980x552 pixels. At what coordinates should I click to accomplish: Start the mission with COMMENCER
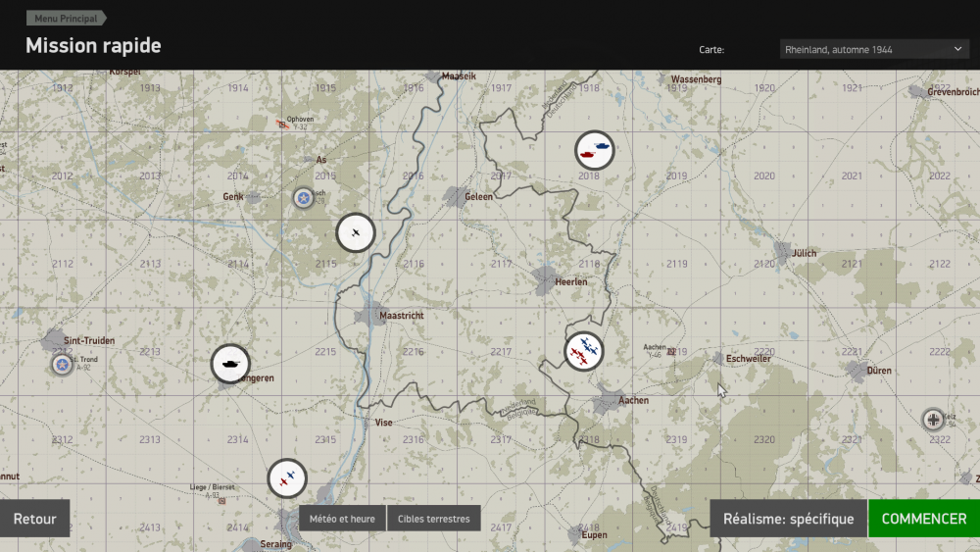pyautogui.click(x=924, y=519)
